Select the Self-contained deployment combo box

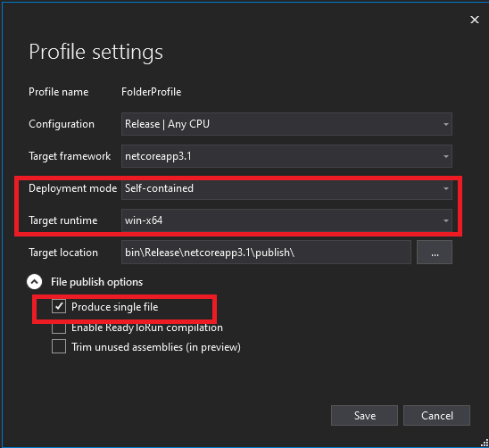(286, 188)
